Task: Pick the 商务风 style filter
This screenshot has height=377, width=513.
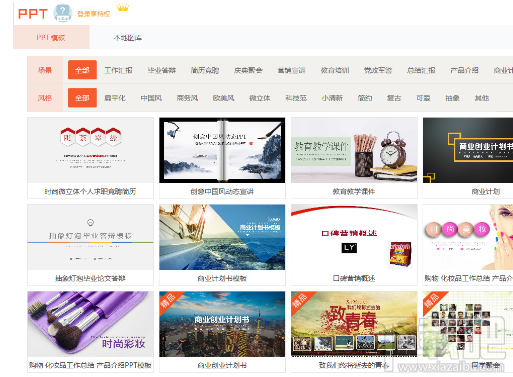Action: [x=187, y=98]
